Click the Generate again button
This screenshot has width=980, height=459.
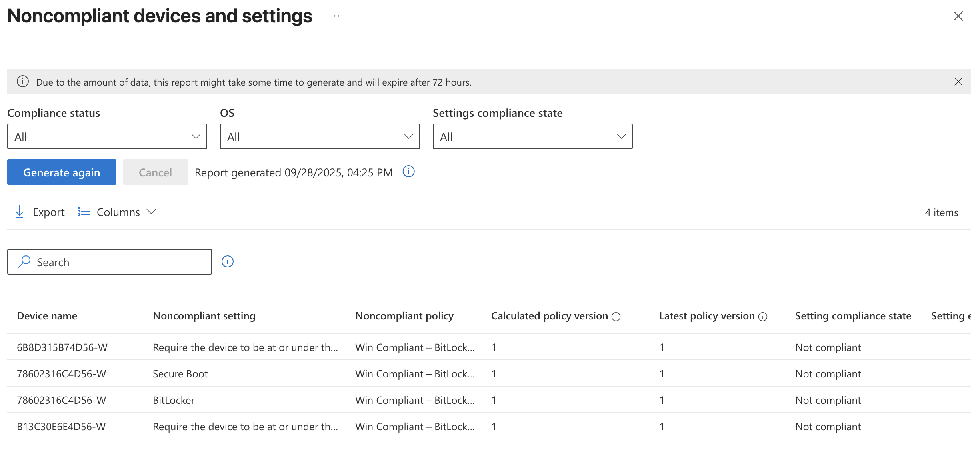61,172
